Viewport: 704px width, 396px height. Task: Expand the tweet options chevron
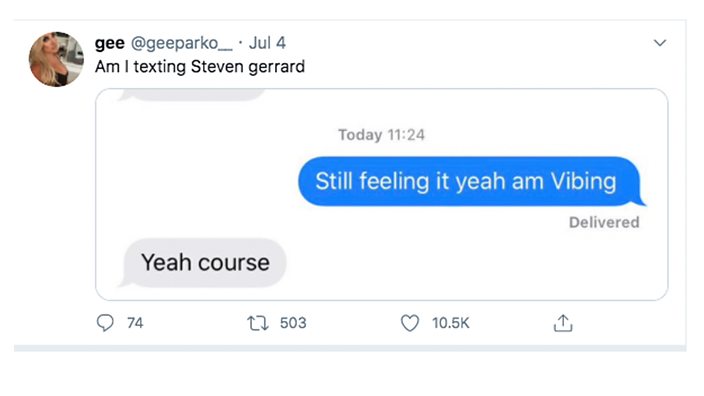tap(660, 43)
